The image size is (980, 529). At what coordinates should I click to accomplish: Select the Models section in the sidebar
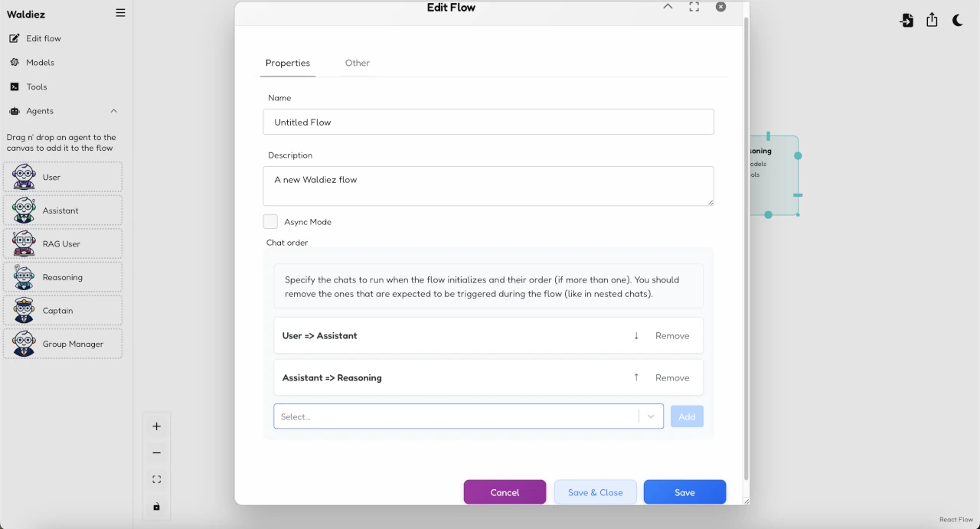(40, 62)
